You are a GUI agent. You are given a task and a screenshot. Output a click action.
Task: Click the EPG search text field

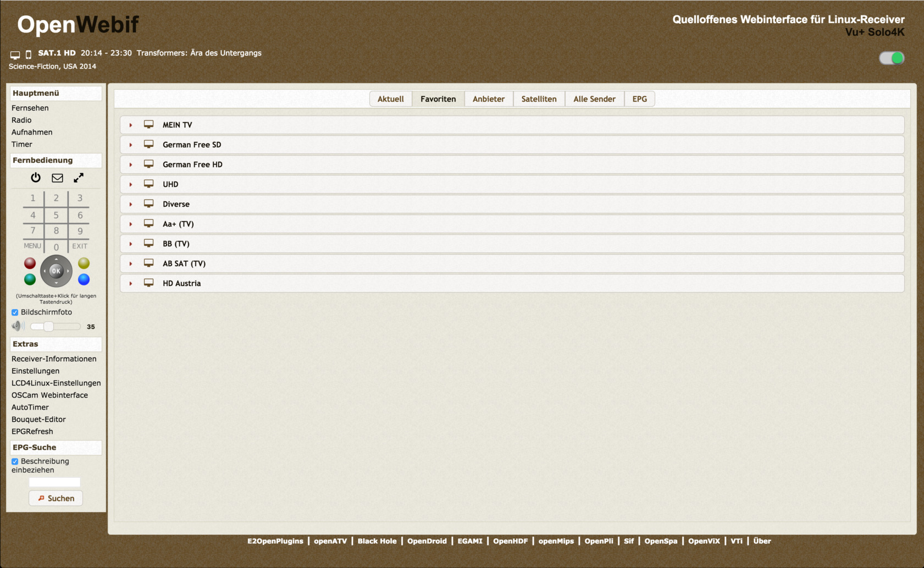coord(54,482)
